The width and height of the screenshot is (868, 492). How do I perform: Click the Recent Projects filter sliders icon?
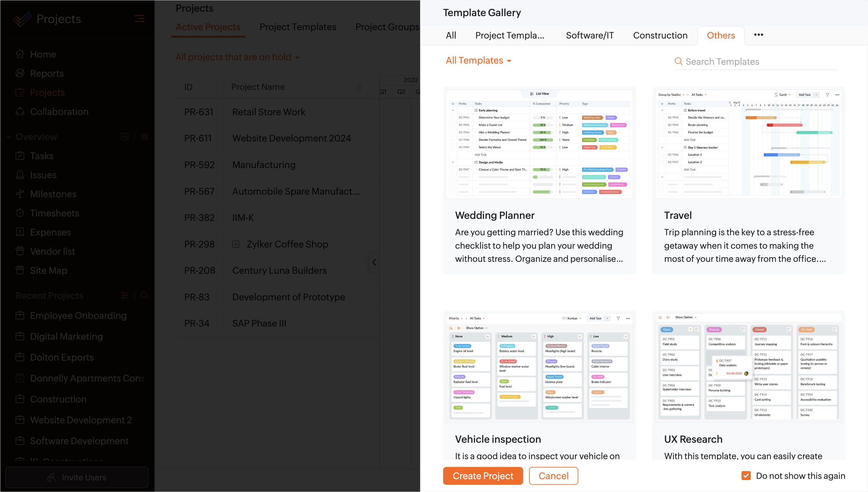point(124,295)
